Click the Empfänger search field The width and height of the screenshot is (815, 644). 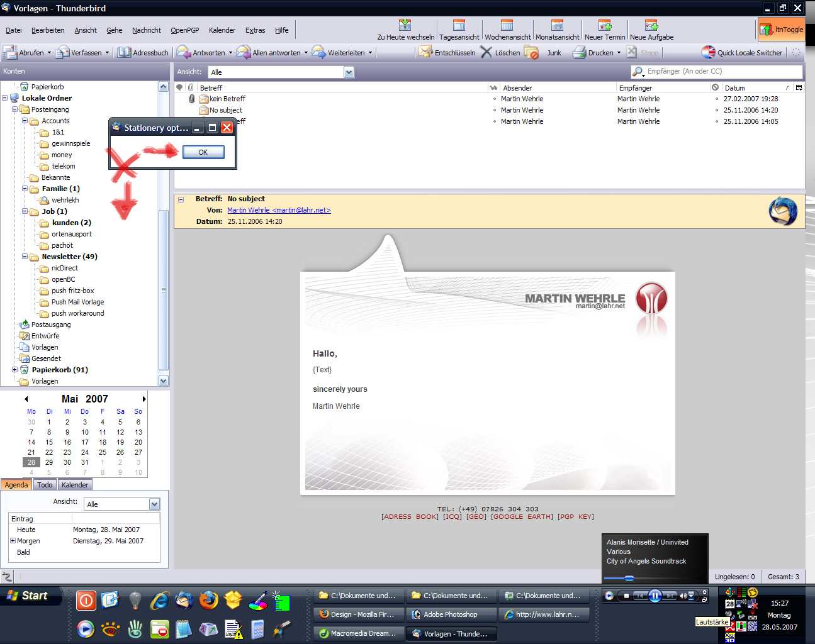(x=724, y=72)
